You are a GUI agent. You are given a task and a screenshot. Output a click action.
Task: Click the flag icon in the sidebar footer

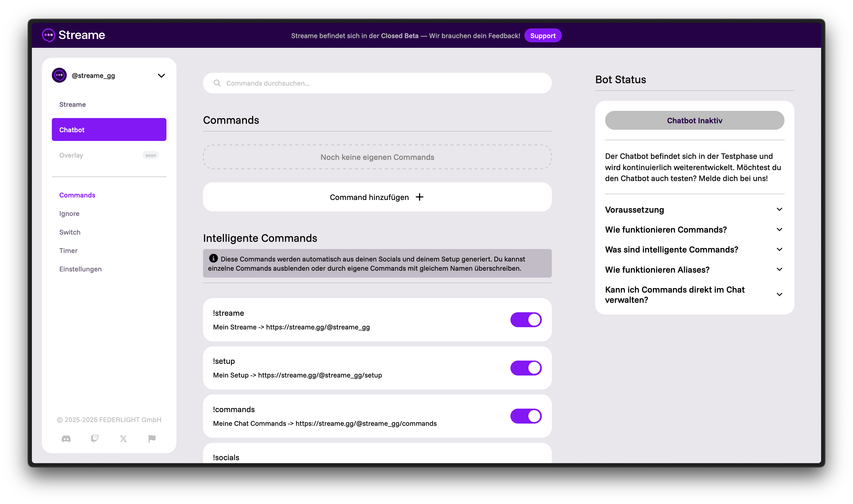point(152,439)
